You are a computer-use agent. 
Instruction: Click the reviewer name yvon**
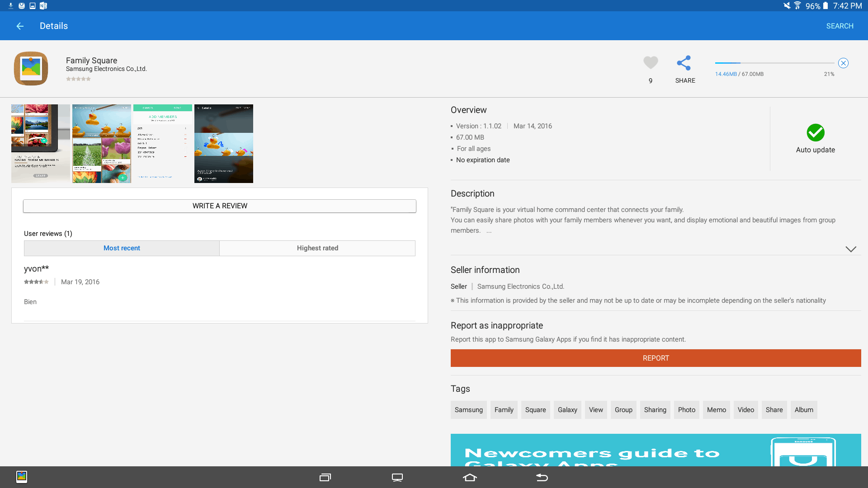(36, 269)
